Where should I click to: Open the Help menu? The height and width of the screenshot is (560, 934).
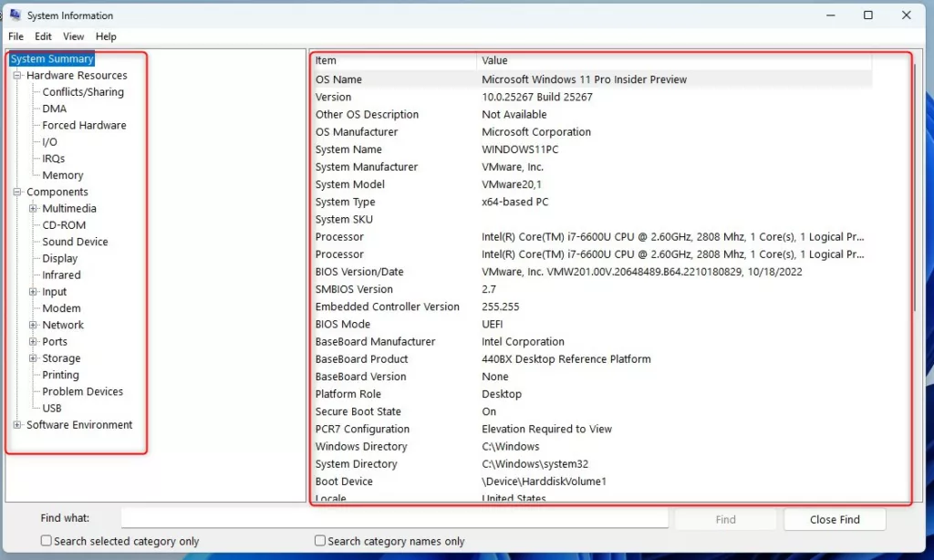tap(106, 36)
